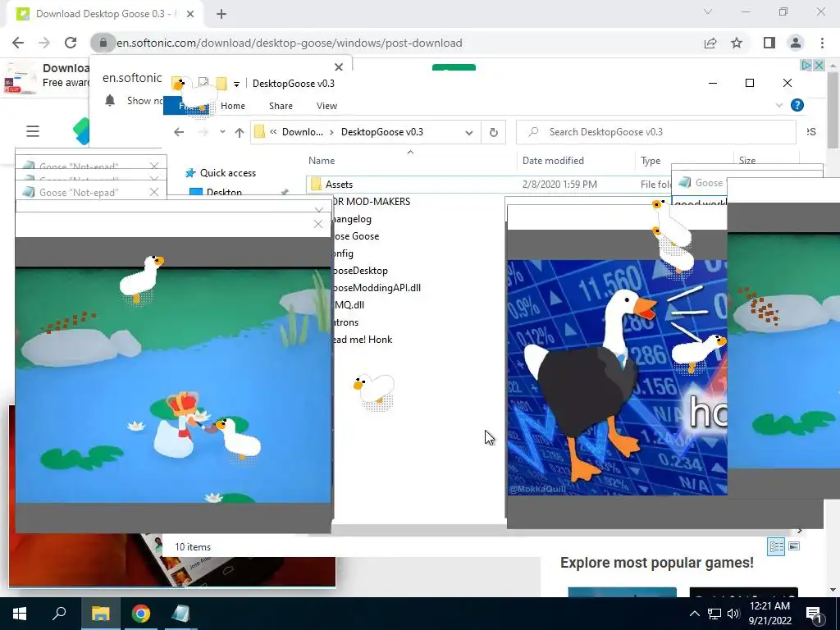Expand the address path history dropdown

coord(469,132)
